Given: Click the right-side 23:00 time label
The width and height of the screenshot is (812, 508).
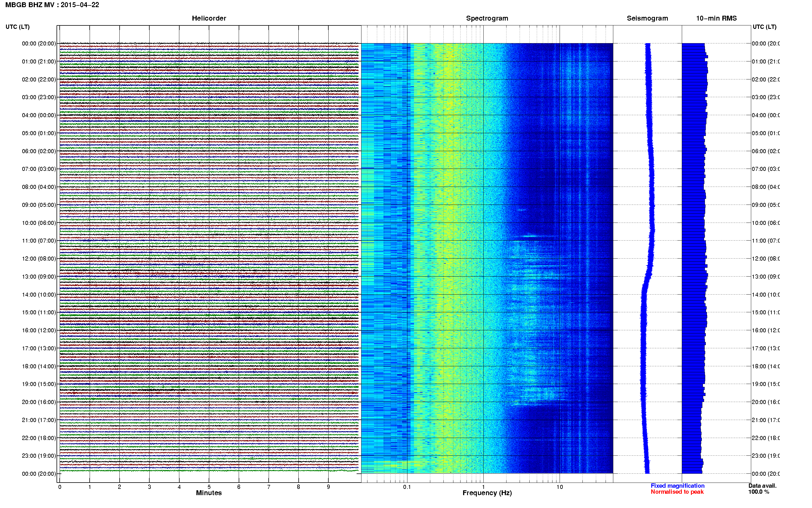Looking at the screenshot, I should tap(766, 456).
